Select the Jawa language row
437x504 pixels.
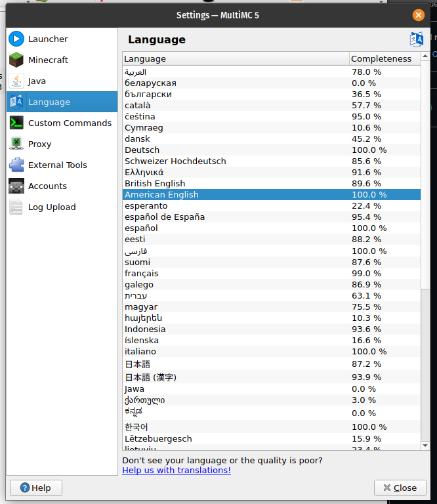272,389
